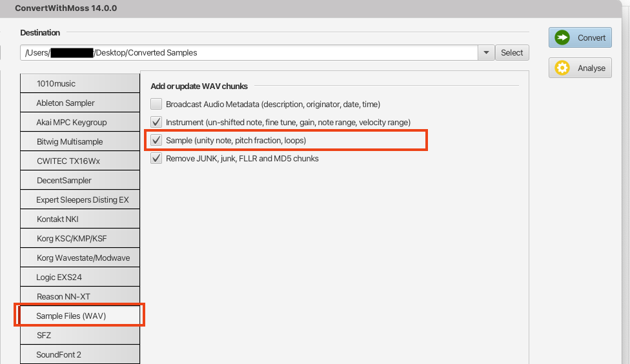This screenshot has height=364, width=630.
Task: Select the Kontakt NKI tab
Action: pos(80,219)
